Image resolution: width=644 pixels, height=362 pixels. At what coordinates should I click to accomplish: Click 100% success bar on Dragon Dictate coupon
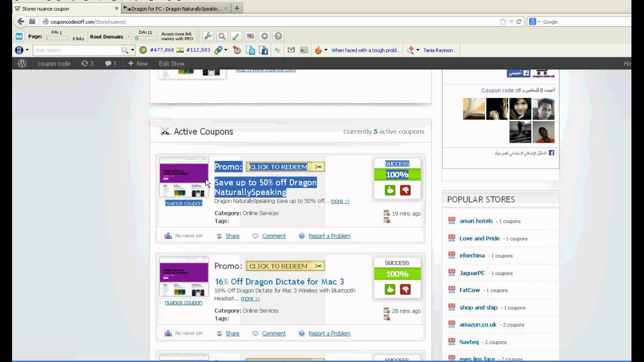(397, 274)
